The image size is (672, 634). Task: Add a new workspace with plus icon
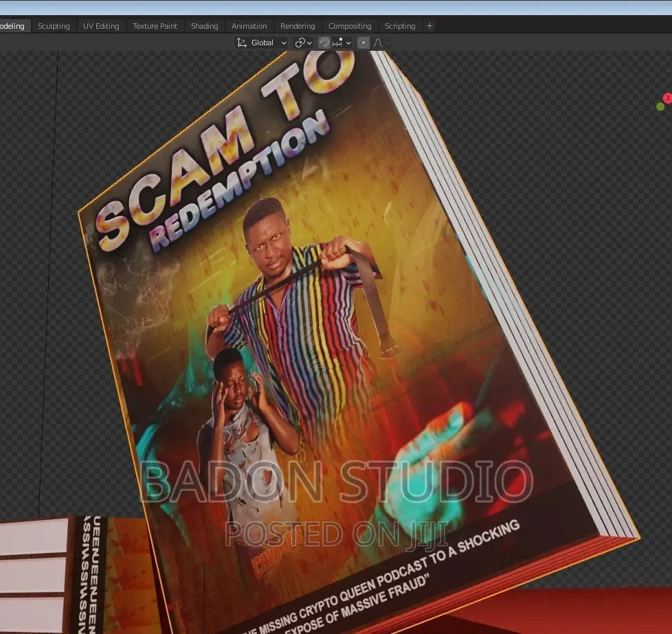pos(430,26)
